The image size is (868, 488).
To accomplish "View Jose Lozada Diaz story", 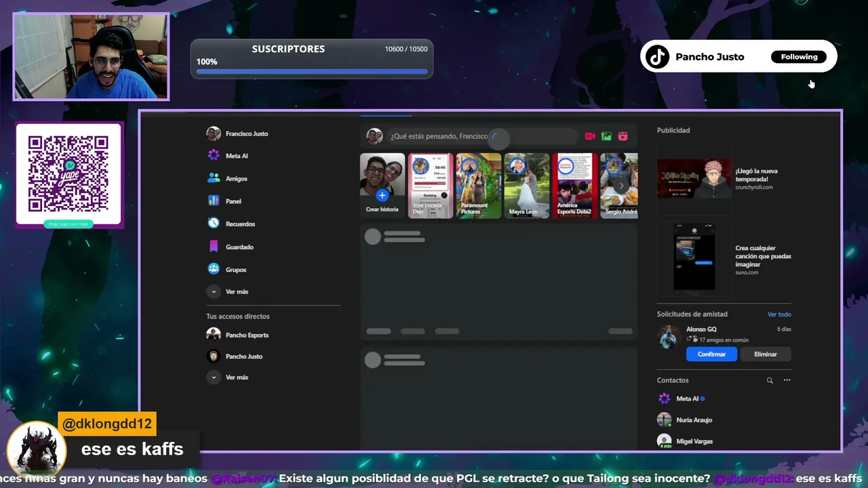I will point(431,186).
